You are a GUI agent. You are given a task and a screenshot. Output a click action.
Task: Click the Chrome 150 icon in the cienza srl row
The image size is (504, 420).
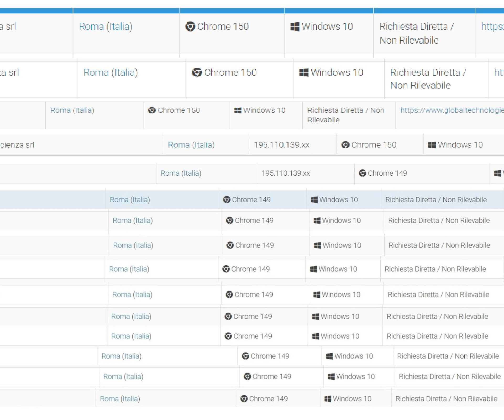coord(345,145)
